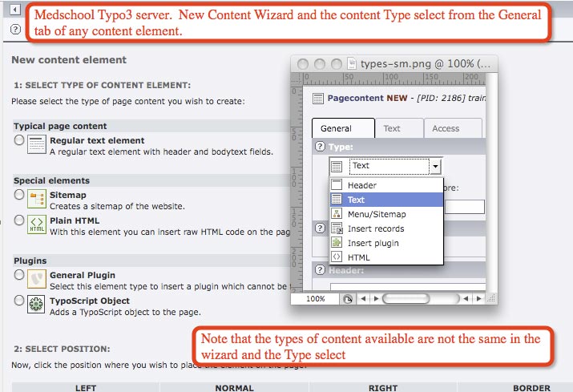573x392 pixels.
Task: Click the horizontal scrollbar in image window
Action: point(421,298)
